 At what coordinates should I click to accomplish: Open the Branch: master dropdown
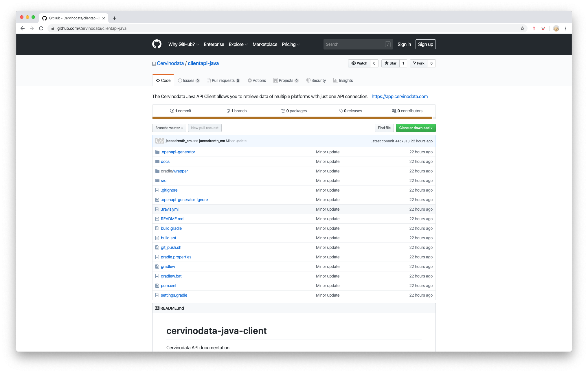169,128
